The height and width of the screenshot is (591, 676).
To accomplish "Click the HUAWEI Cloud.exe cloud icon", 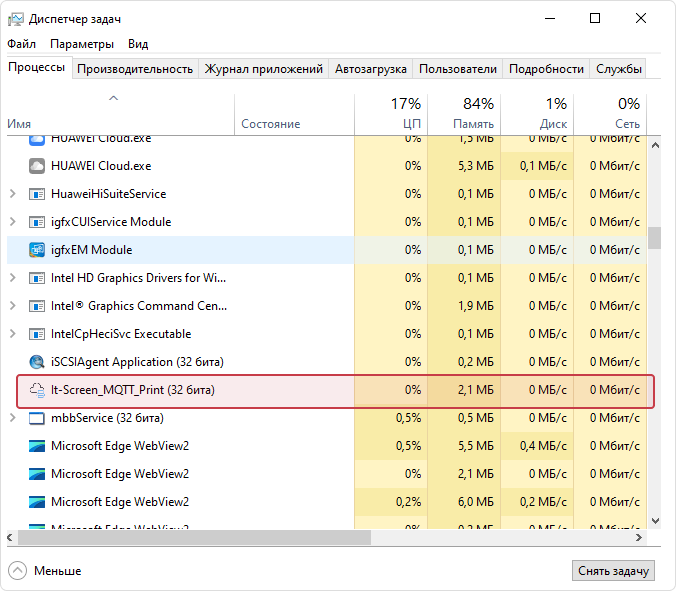I will tap(37, 166).
